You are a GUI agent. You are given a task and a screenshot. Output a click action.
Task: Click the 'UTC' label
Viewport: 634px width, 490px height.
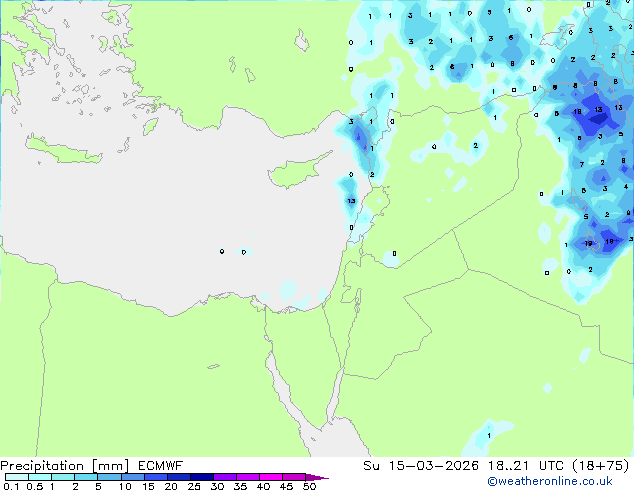point(552,466)
